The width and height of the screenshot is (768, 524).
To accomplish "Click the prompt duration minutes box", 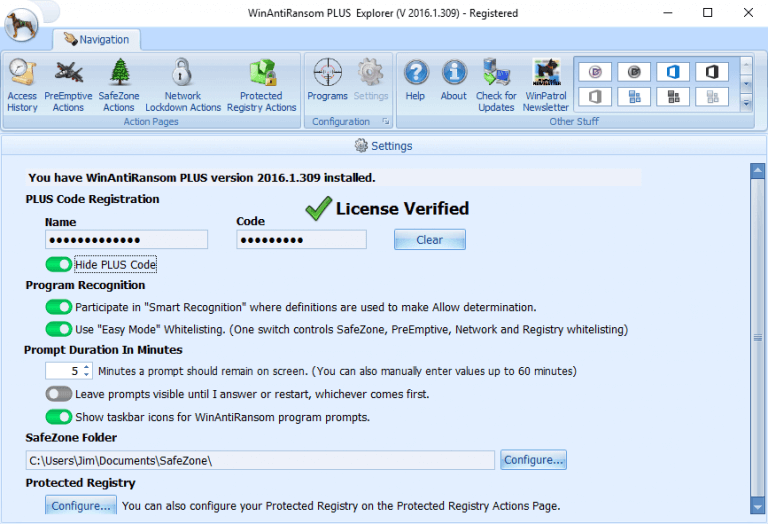I will coord(64,371).
